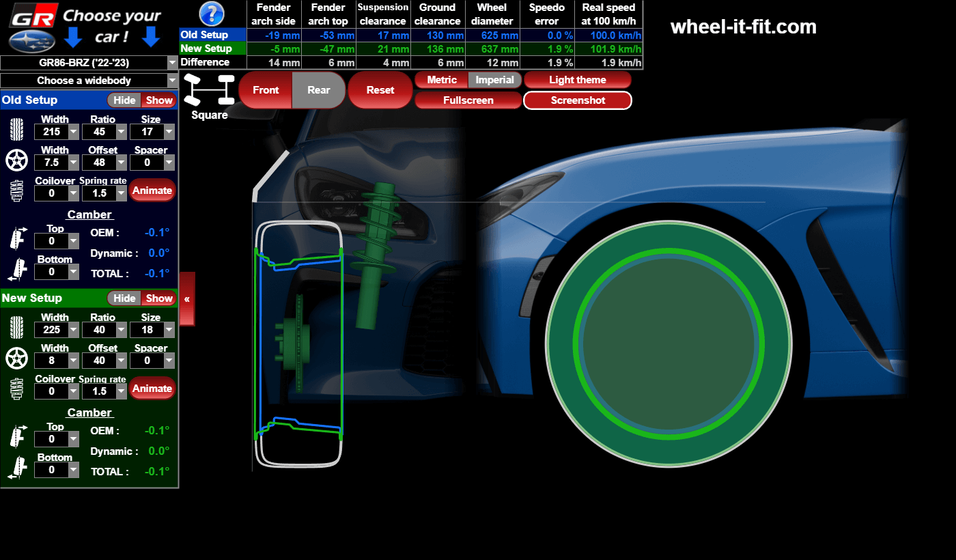Switch to the Rear axle view
The height and width of the screenshot is (560, 956).
coord(318,90)
